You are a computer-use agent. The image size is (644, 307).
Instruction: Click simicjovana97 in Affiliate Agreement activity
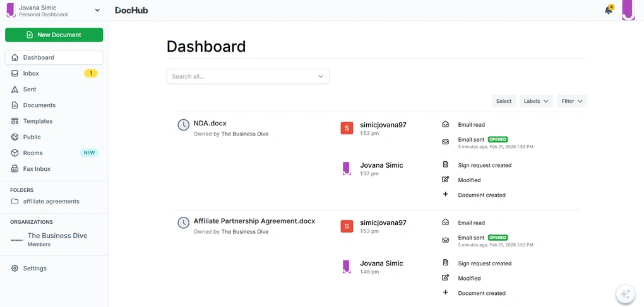[x=383, y=223]
